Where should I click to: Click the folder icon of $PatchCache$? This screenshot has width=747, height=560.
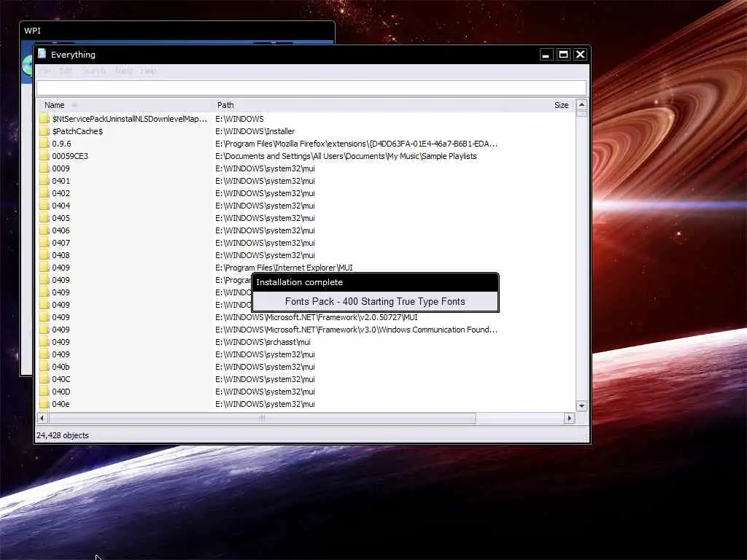(44, 131)
